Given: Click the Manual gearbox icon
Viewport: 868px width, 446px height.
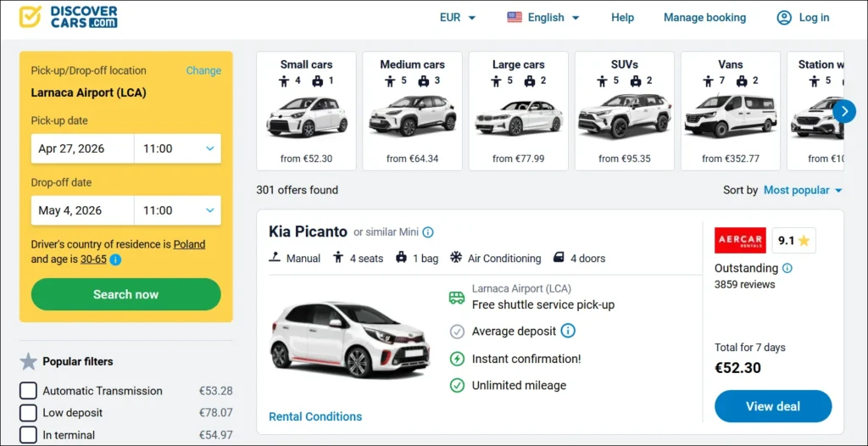Looking at the screenshot, I should pyautogui.click(x=275, y=258).
